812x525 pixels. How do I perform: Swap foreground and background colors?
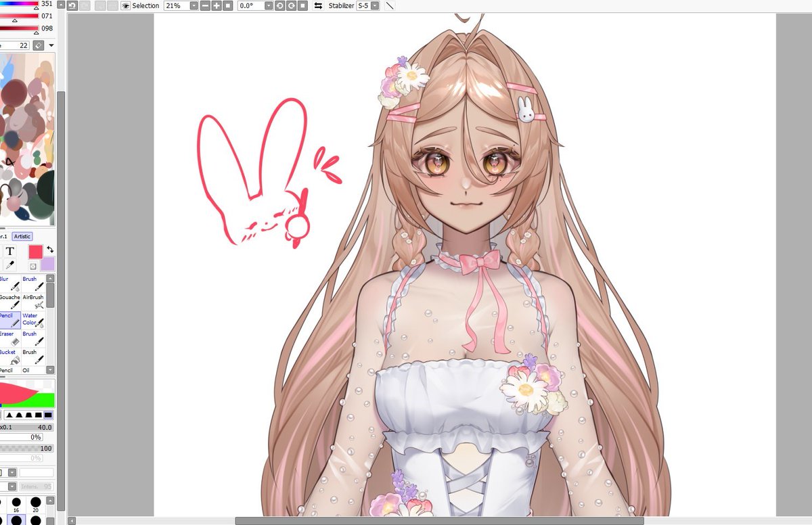pyautogui.click(x=51, y=249)
